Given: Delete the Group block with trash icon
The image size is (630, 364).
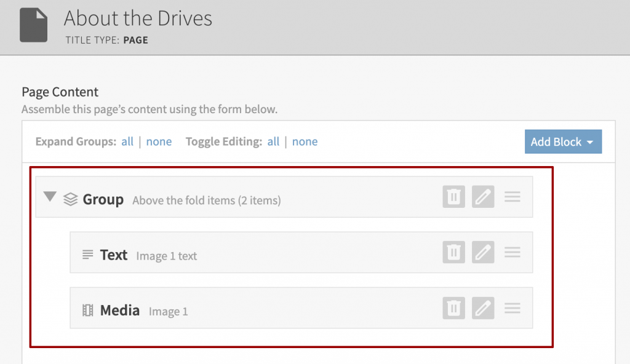Looking at the screenshot, I should tap(453, 197).
